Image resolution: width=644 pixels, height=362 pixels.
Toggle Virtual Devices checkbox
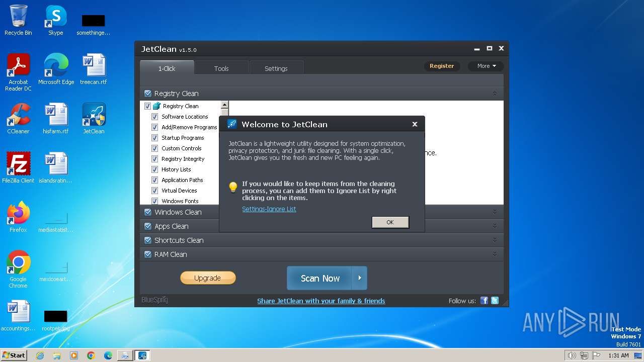(x=155, y=191)
